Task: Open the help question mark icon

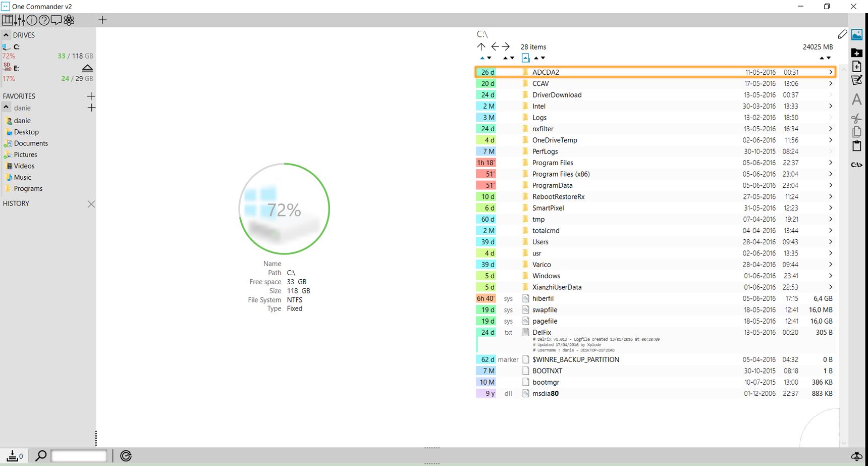Action: pos(44,20)
